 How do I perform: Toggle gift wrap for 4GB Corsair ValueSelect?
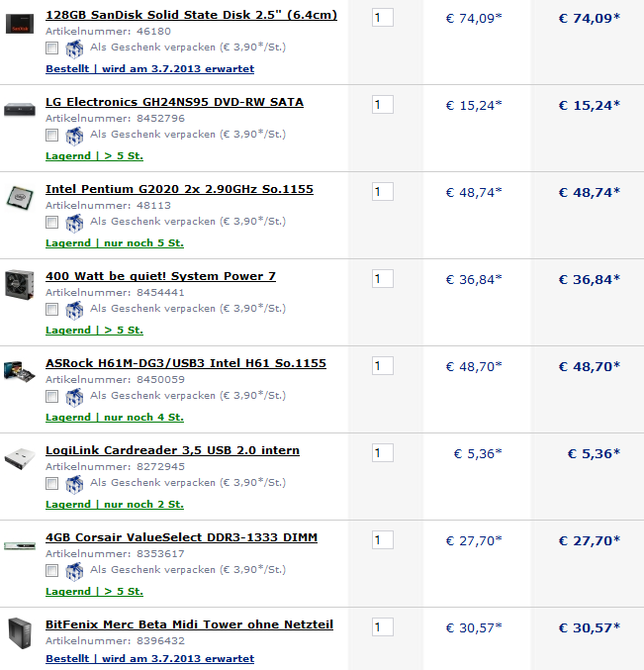(52, 570)
